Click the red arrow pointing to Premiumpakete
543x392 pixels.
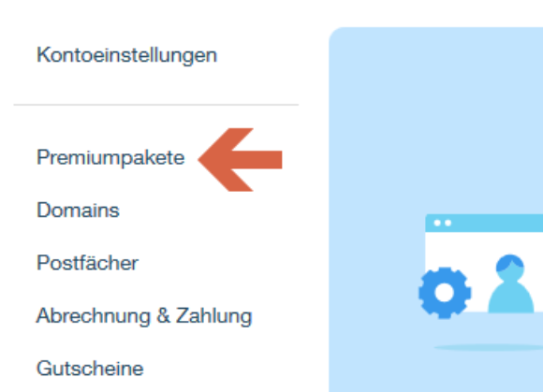(x=240, y=159)
